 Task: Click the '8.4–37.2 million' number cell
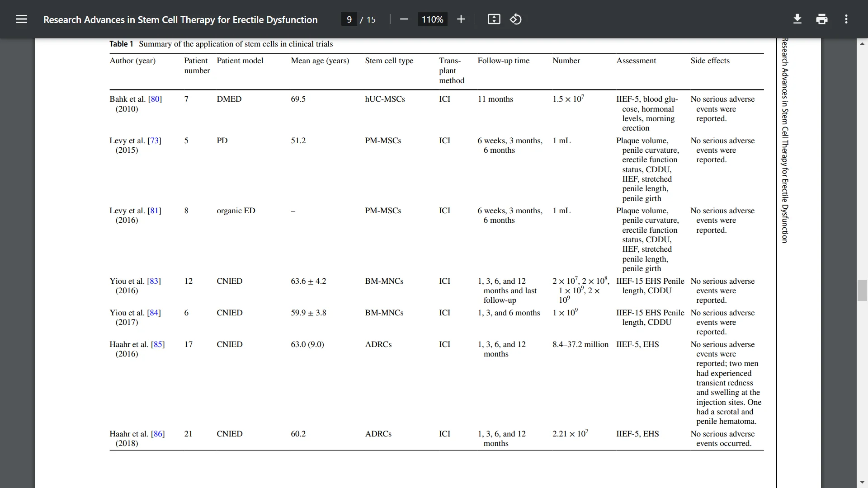tap(580, 344)
